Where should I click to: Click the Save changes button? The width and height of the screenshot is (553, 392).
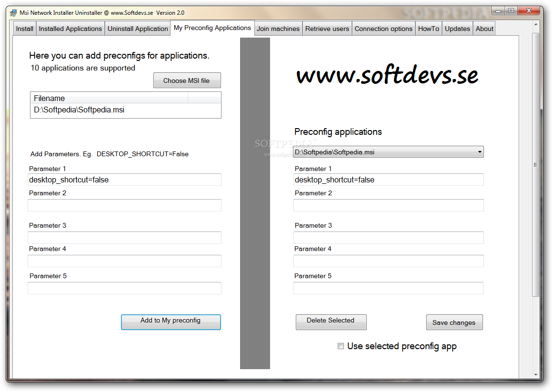pos(454,322)
